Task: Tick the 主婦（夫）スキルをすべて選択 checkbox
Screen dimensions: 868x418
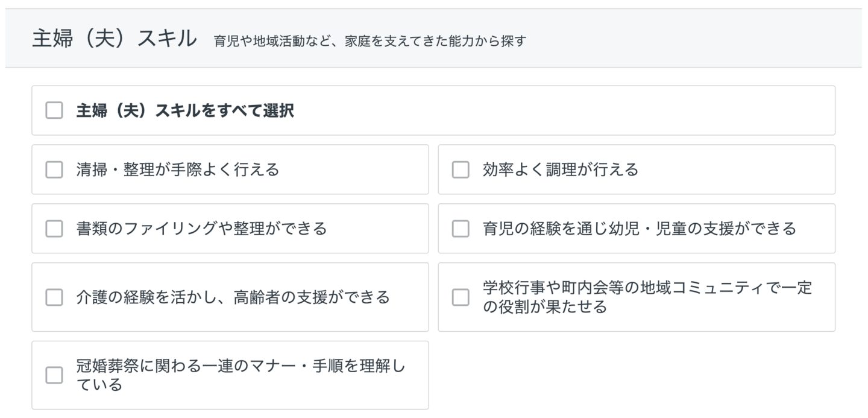Action: [54, 110]
